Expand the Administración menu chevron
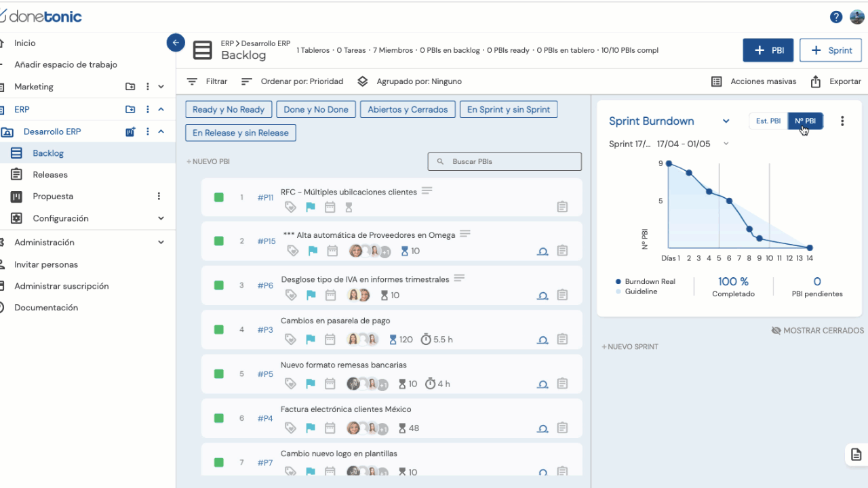The width and height of the screenshot is (868, 488). [161, 243]
